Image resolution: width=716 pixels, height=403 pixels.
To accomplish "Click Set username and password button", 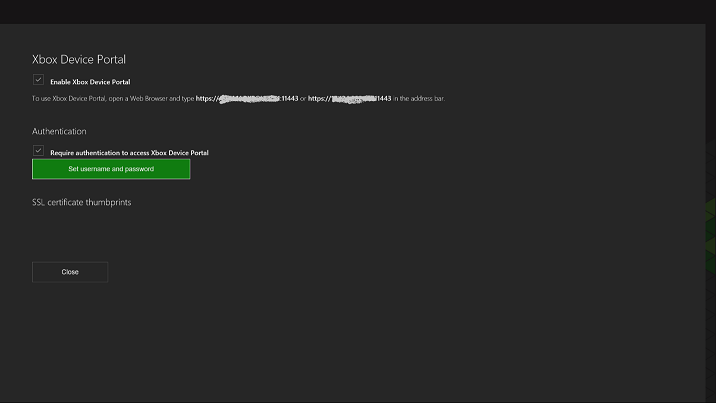I will (111, 169).
